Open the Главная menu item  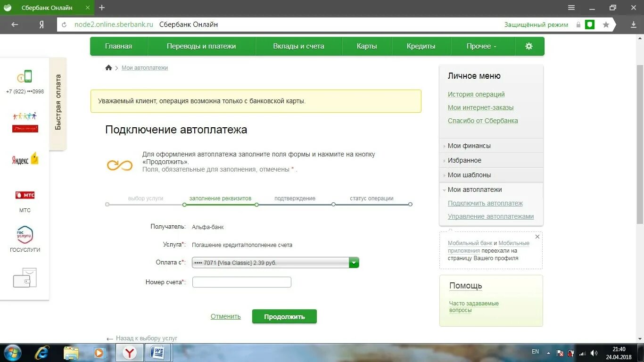click(x=118, y=46)
